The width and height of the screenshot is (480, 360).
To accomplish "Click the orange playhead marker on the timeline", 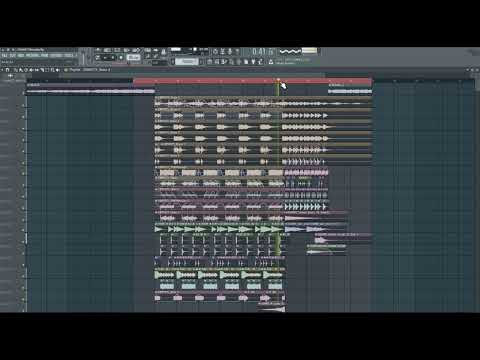I will click(x=278, y=80).
